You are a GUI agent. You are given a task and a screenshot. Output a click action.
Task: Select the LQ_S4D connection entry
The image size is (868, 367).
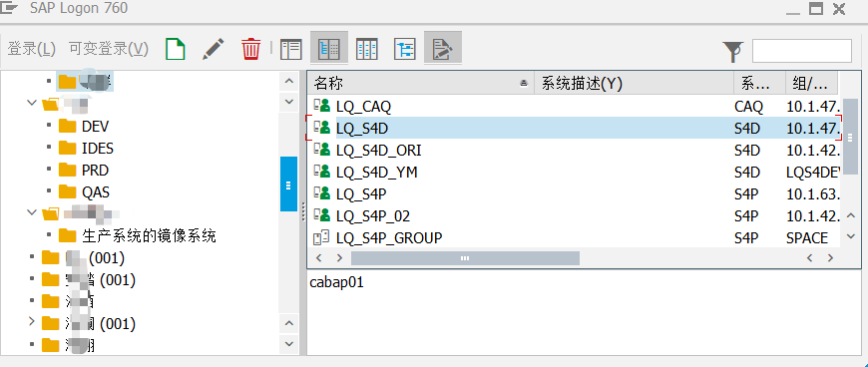pyautogui.click(x=574, y=129)
